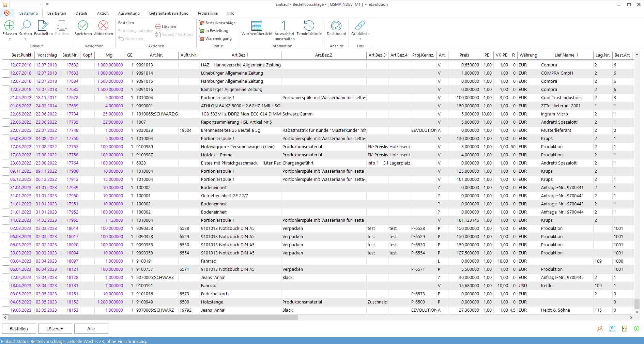Open the Aktion ribbon tab
The image size is (644, 344).
click(x=103, y=13)
